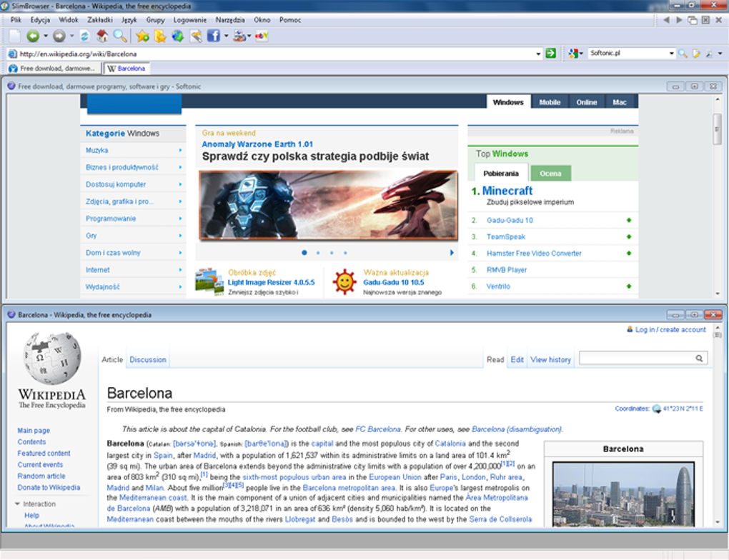Viewport: 729px width, 560px height.
Task: Click the green Go arrow next to address bar
Action: point(550,54)
